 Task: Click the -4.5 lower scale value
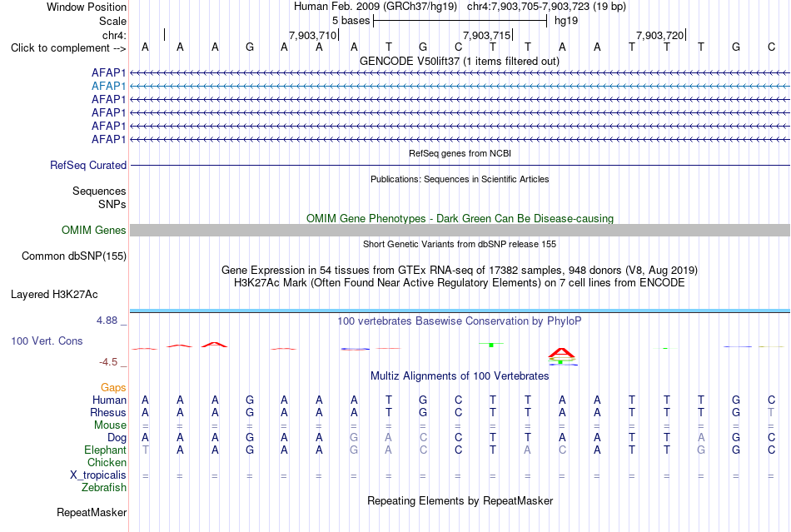(108, 362)
